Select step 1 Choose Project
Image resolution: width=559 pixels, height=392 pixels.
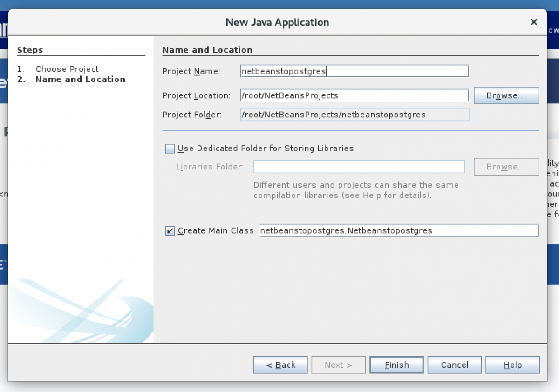(x=67, y=69)
